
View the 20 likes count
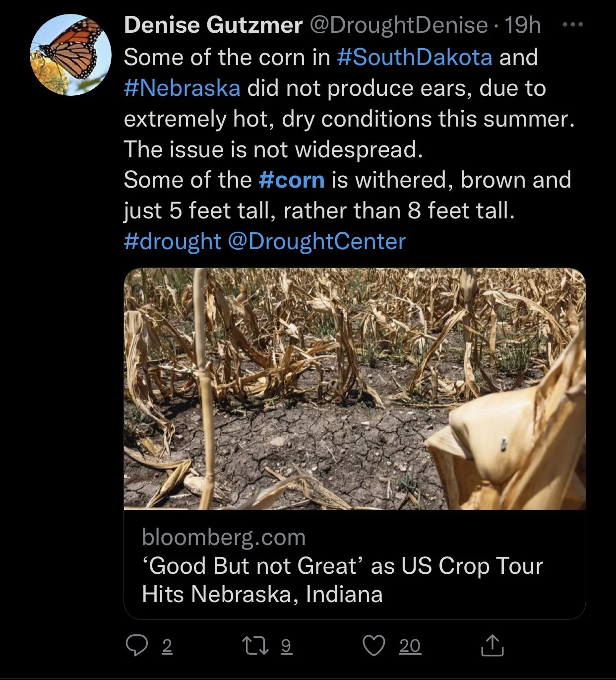point(410,646)
